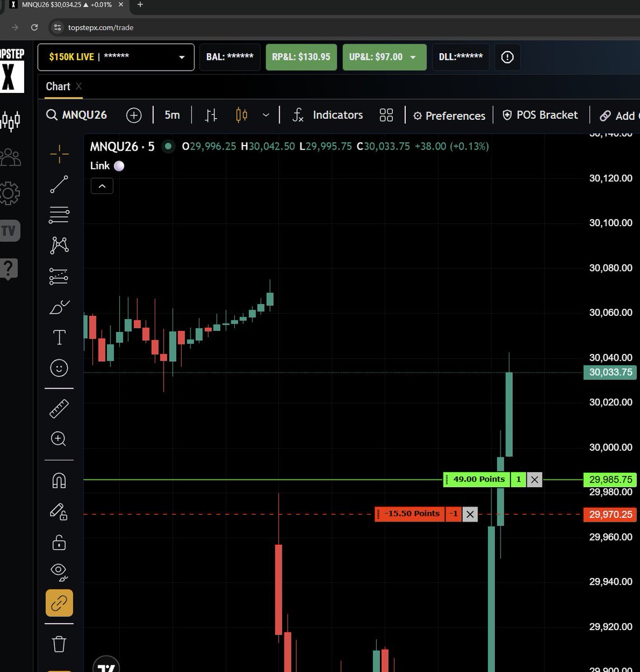Click the Topstep X logo
This screenshot has height=672, width=640.
12,71
